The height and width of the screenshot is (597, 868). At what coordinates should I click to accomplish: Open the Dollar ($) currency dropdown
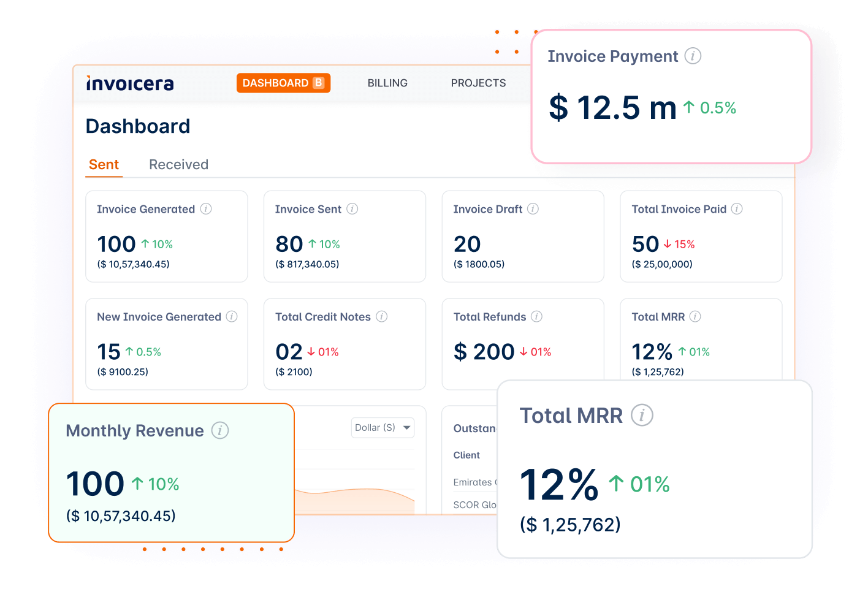(383, 428)
